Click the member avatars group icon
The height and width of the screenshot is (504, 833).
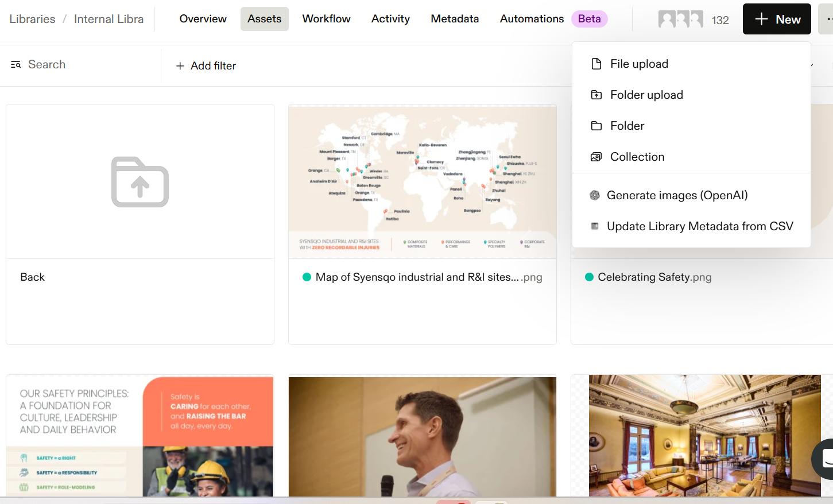(680, 20)
